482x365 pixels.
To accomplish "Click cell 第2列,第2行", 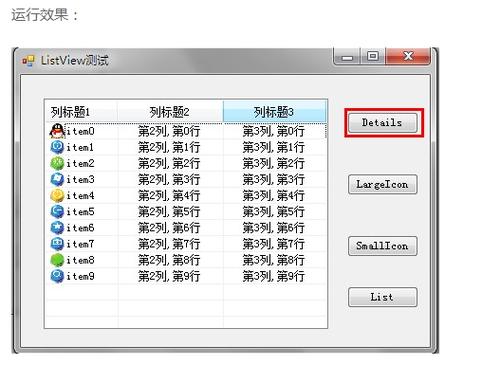I will [x=169, y=163].
